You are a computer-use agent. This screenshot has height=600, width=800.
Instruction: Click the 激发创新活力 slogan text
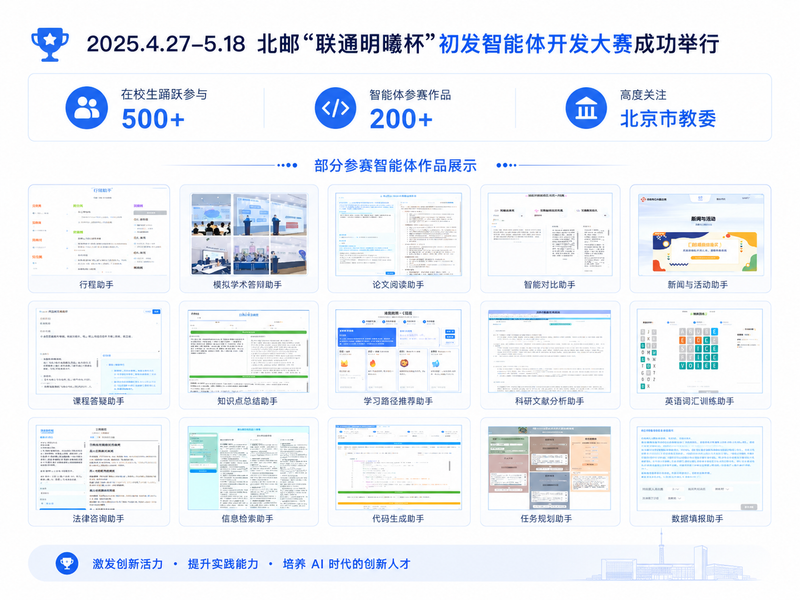pos(128,564)
